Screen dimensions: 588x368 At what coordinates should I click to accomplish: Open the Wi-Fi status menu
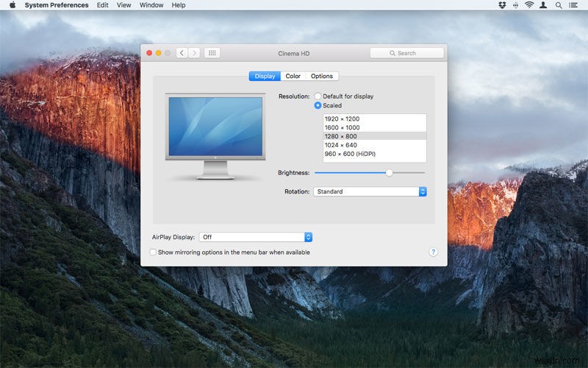(x=528, y=5)
